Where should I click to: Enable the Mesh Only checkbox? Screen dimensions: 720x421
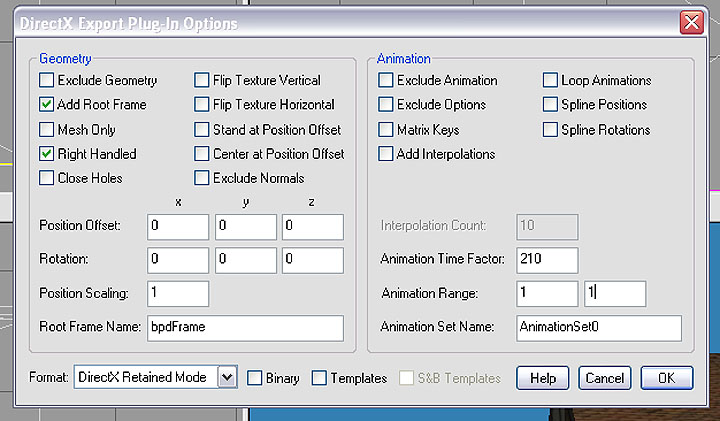pyautogui.click(x=46, y=129)
